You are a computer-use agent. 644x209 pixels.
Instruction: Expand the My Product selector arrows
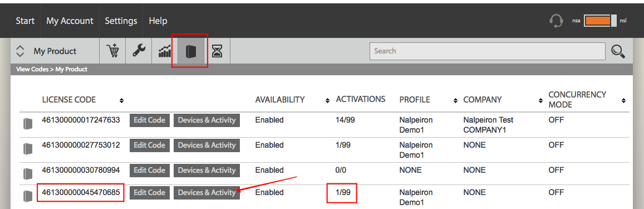[x=19, y=51]
